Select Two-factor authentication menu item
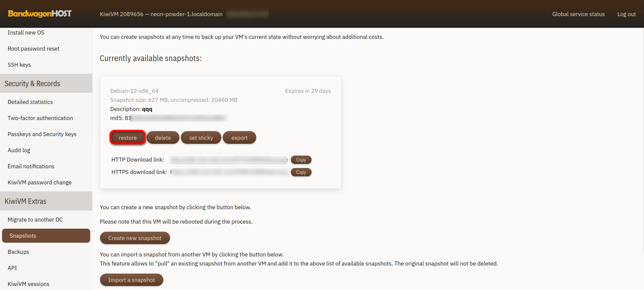644x290 pixels. pos(40,118)
